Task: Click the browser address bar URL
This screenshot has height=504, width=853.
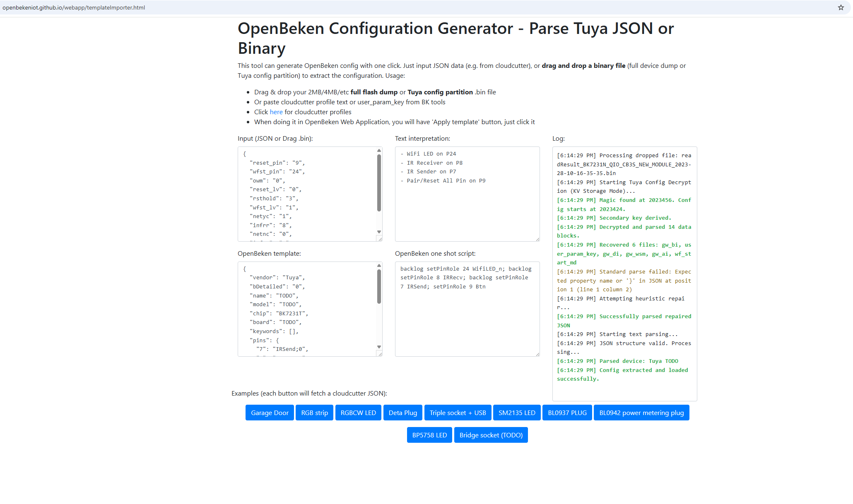Action: click(74, 7)
